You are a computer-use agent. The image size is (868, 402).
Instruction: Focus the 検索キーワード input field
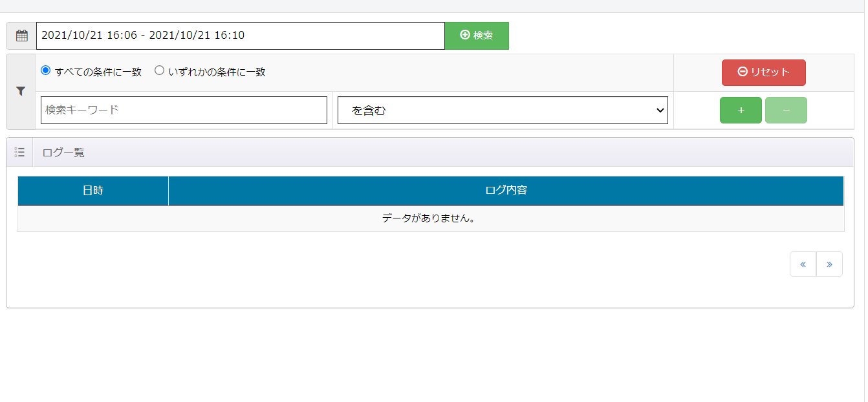pyautogui.click(x=184, y=110)
